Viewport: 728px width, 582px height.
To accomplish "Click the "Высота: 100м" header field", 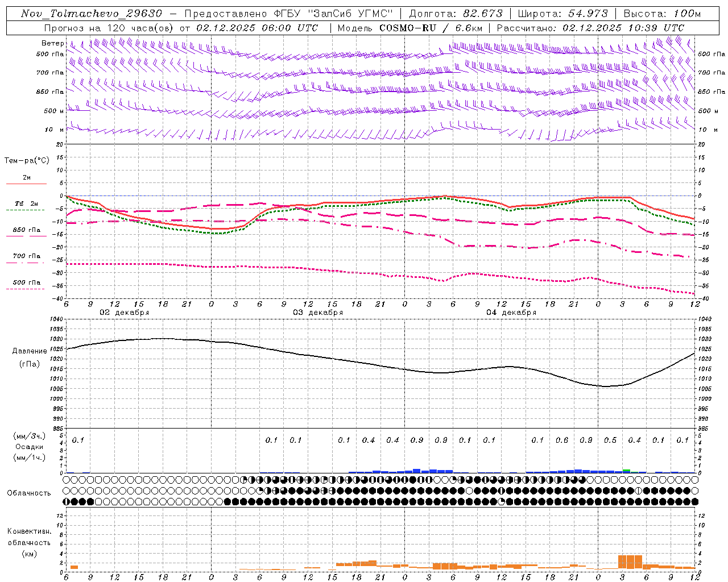I will click(x=662, y=14).
